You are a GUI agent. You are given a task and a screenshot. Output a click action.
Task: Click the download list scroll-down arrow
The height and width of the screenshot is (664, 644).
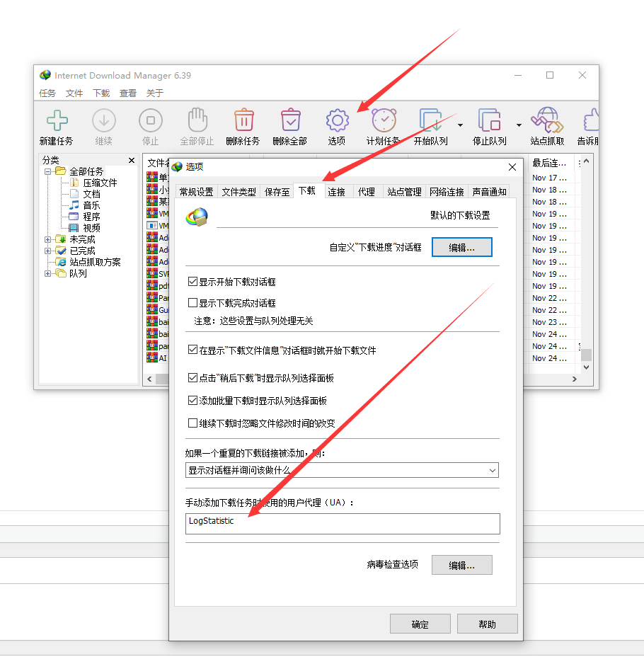tap(587, 367)
